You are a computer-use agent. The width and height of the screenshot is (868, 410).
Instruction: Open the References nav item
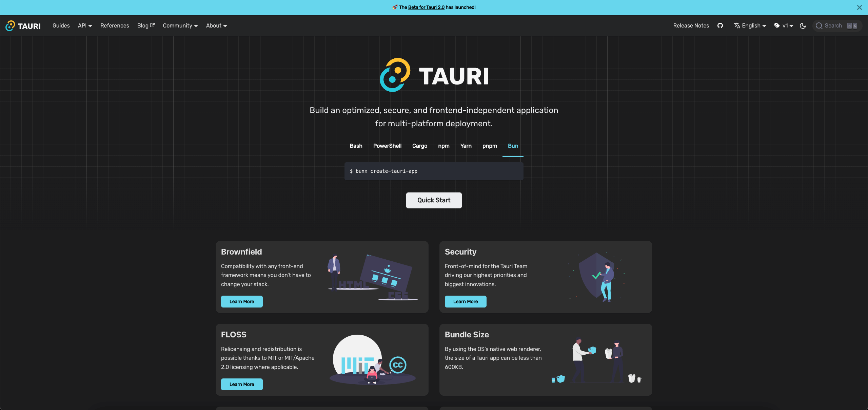pos(115,26)
